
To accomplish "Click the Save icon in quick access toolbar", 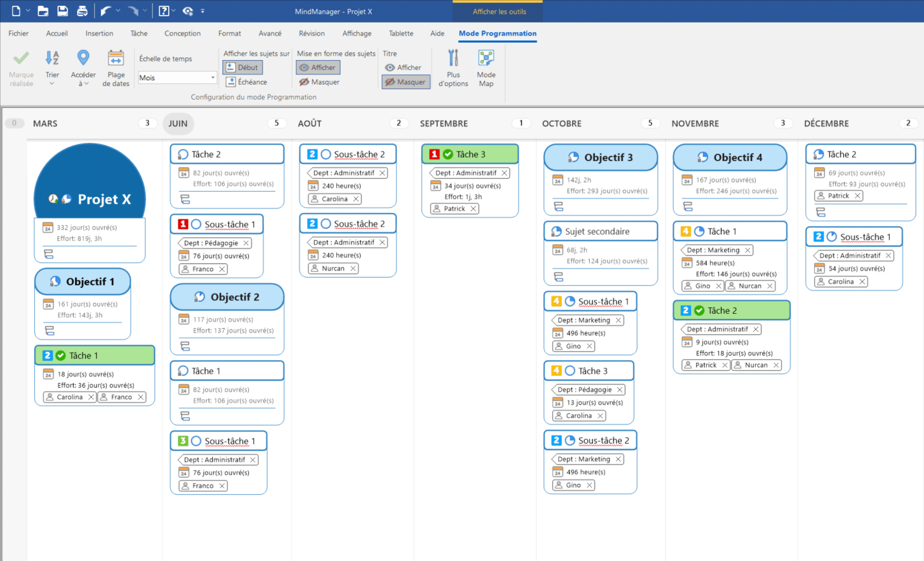I will (x=62, y=10).
